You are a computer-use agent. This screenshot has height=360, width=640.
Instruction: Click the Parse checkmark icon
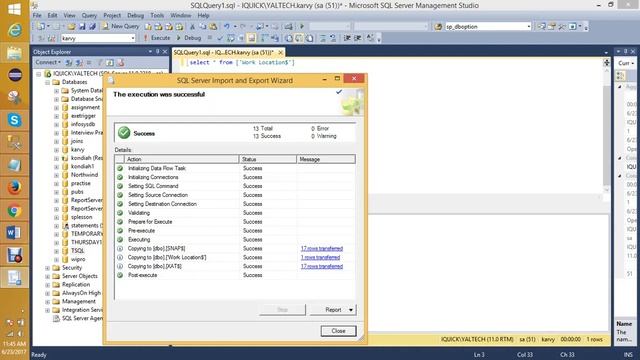click(220, 38)
